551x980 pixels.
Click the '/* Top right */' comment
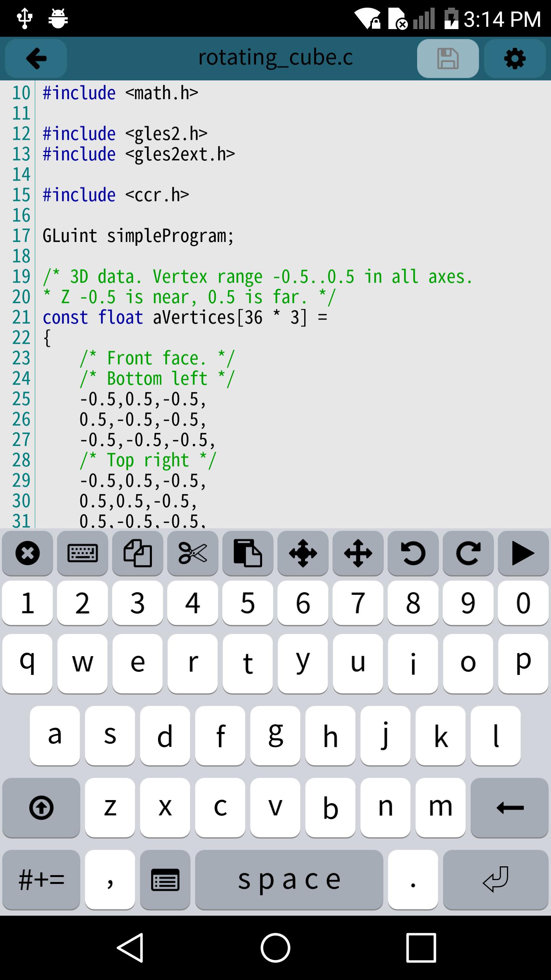pos(148,460)
